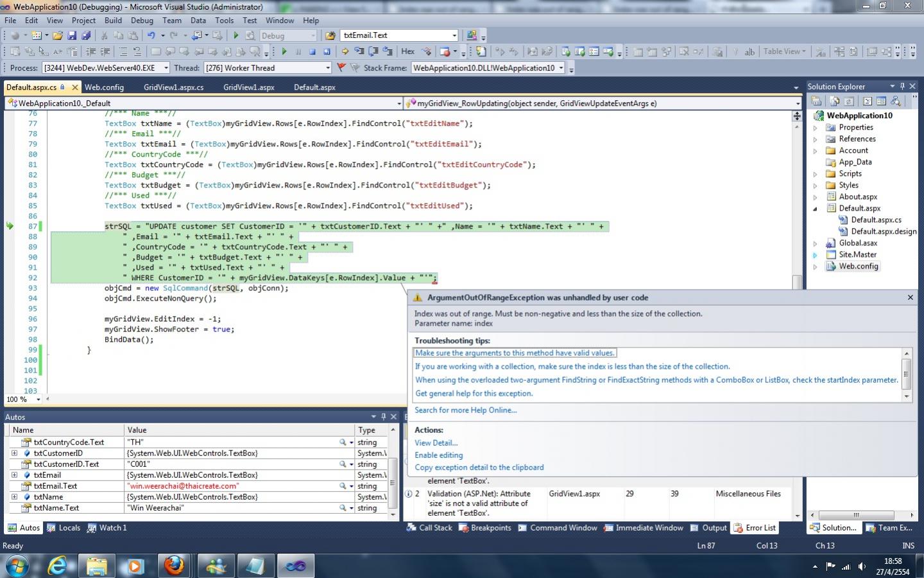Pin the Autos panel with pushpin
Screen dimensions: 924x578
point(383,417)
